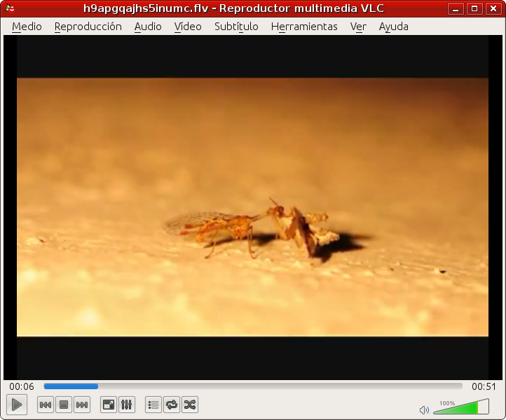Stop the video playback

(x=64, y=405)
